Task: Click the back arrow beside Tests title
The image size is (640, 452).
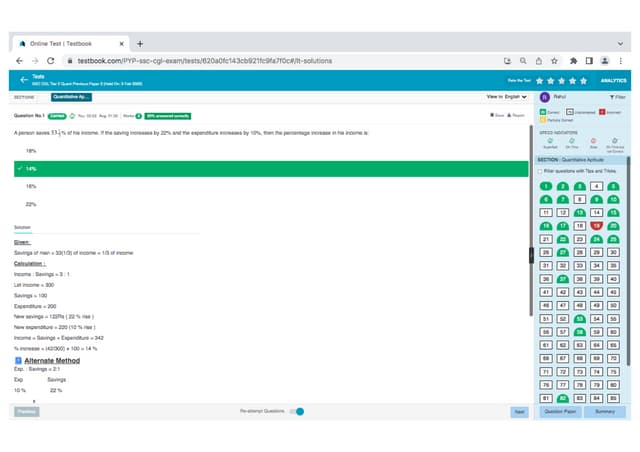Action: click(x=24, y=78)
